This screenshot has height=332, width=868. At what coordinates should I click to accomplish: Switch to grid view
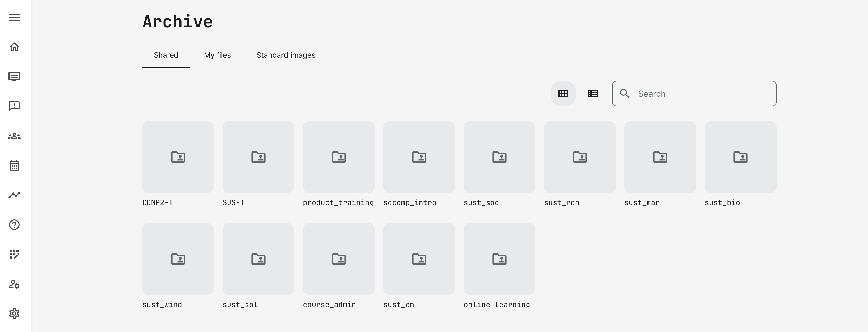pos(563,94)
